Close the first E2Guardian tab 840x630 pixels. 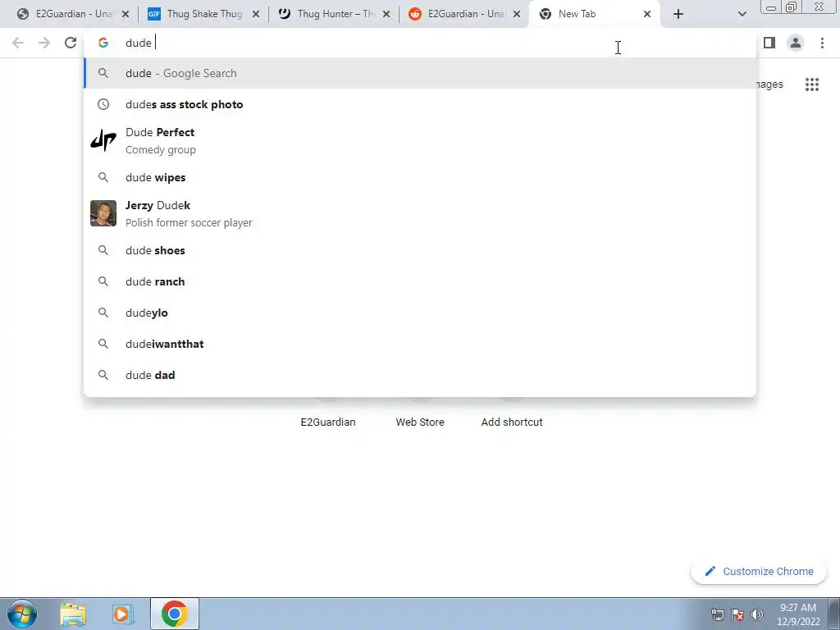[x=126, y=14]
